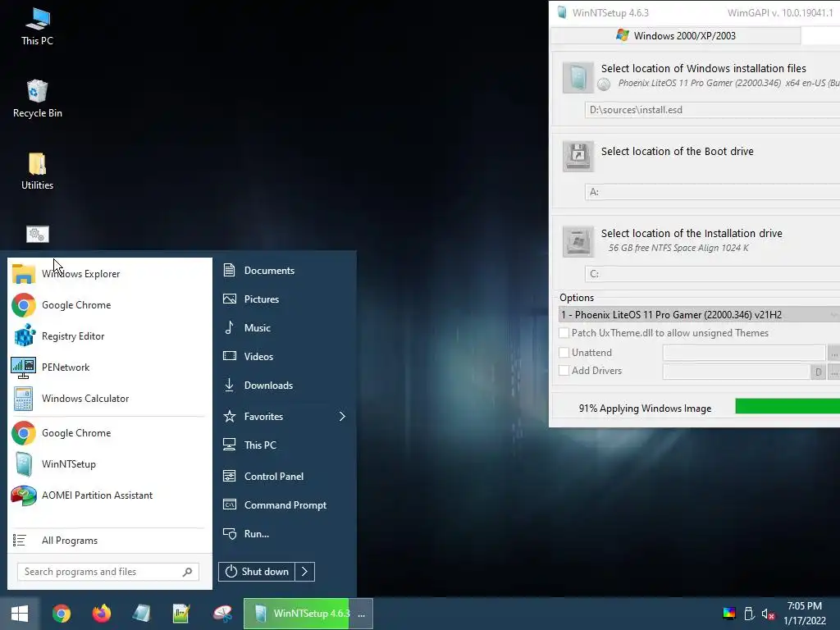
Task: Open This PC desktop icon
Action: 37,27
